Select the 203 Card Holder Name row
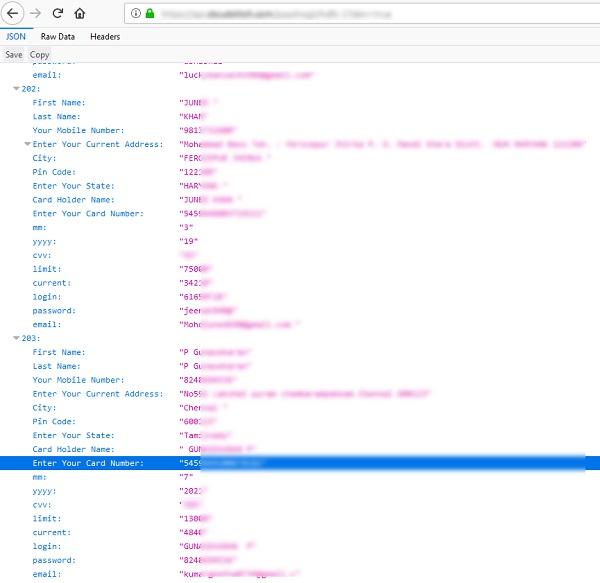 300,449
